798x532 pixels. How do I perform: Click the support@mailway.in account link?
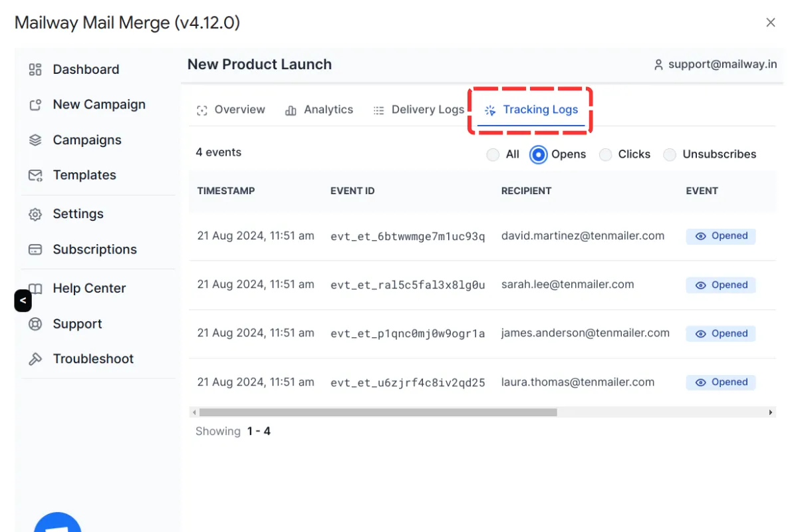(715, 65)
